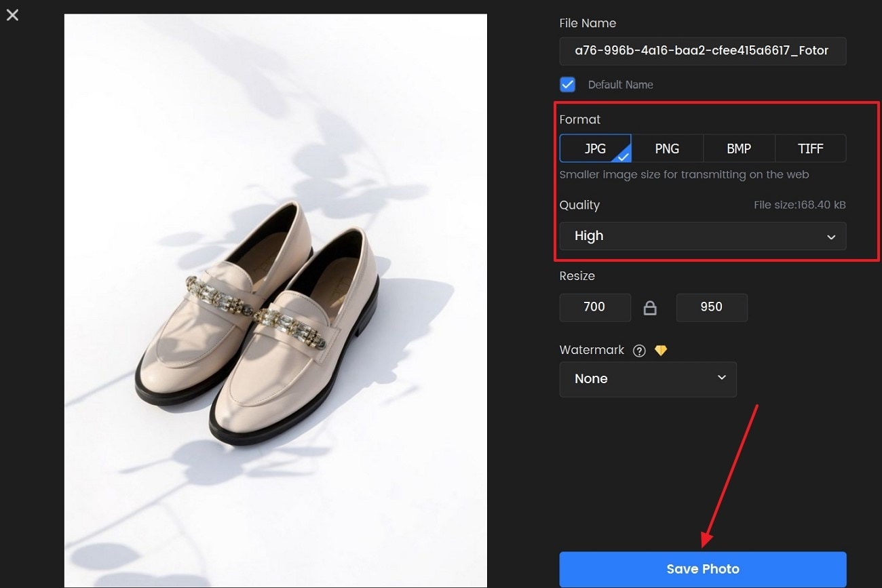Expand the Watermark dropdown showing None
The image size is (882, 588).
[647, 379]
